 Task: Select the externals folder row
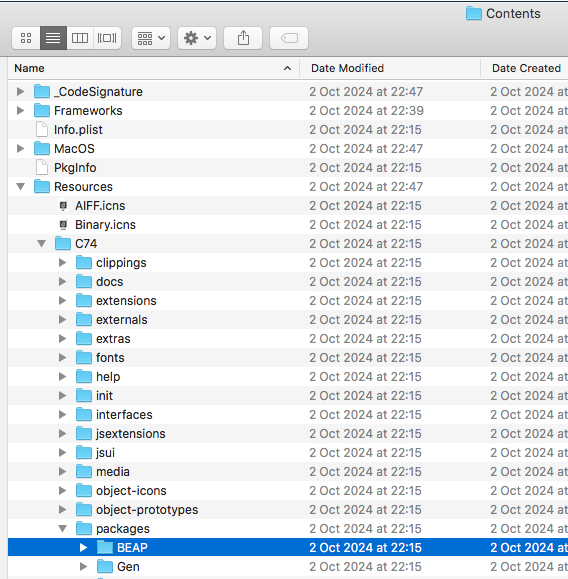[x=288, y=320]
